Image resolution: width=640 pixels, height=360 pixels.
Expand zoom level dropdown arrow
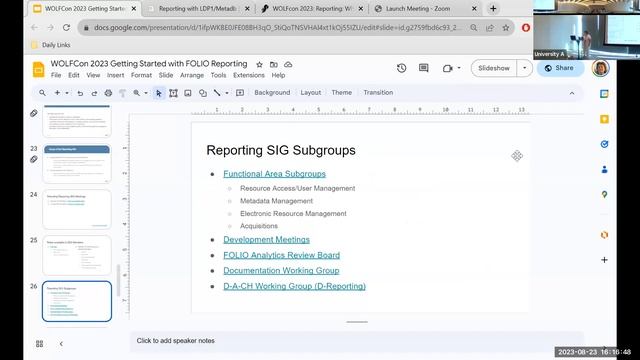pyautogui.click(x=146, y=93)
